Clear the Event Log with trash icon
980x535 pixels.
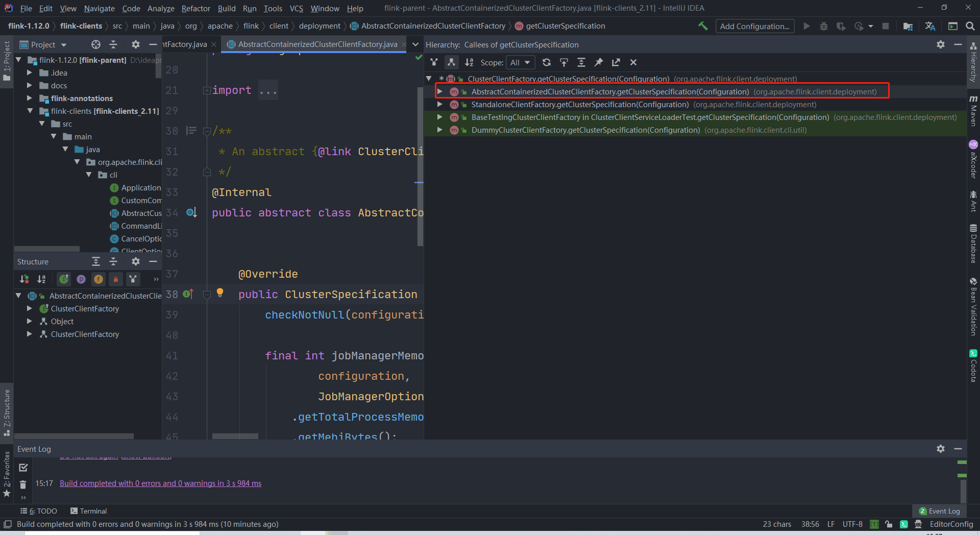pyautogui.click(x=23, y=484)
